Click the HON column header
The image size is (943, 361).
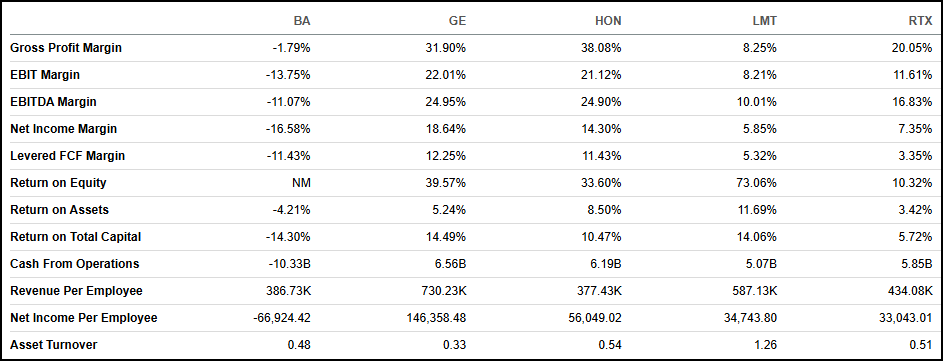point(608,21)
